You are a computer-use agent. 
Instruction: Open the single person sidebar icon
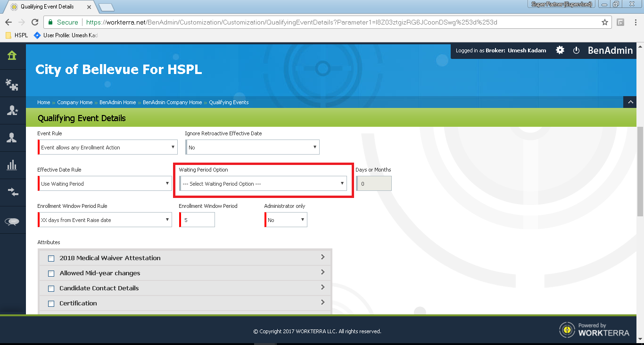[12, 138]
